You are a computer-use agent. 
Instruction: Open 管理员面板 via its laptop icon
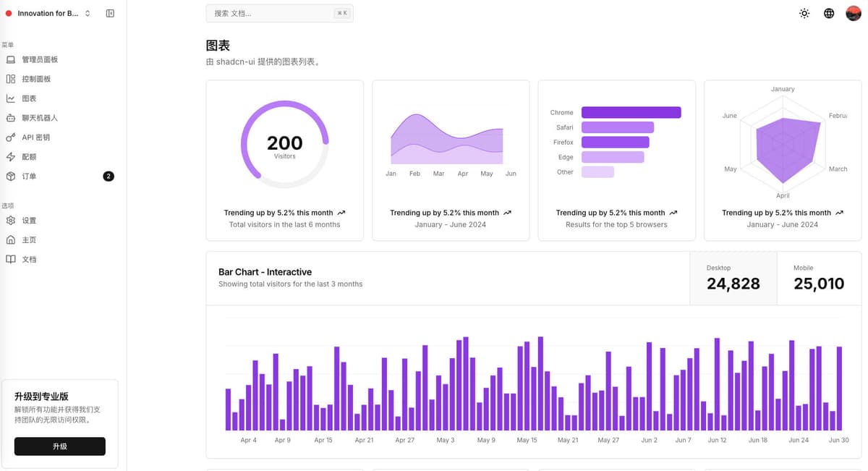pos(10,59)
